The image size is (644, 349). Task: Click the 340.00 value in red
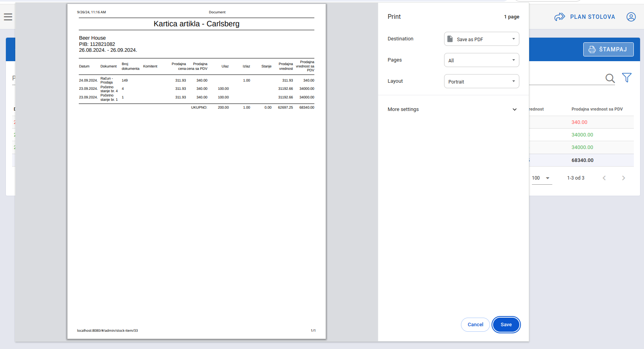coord(579,122)
